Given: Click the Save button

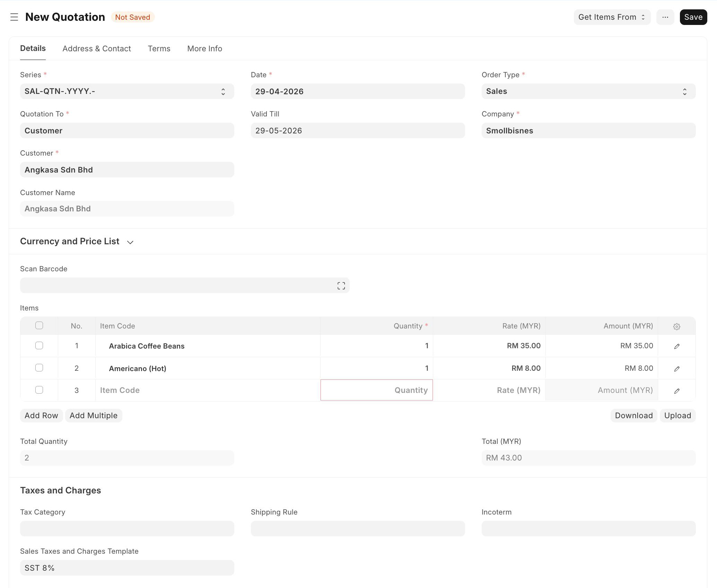Looking at the screenshot, I should (693, 17).
